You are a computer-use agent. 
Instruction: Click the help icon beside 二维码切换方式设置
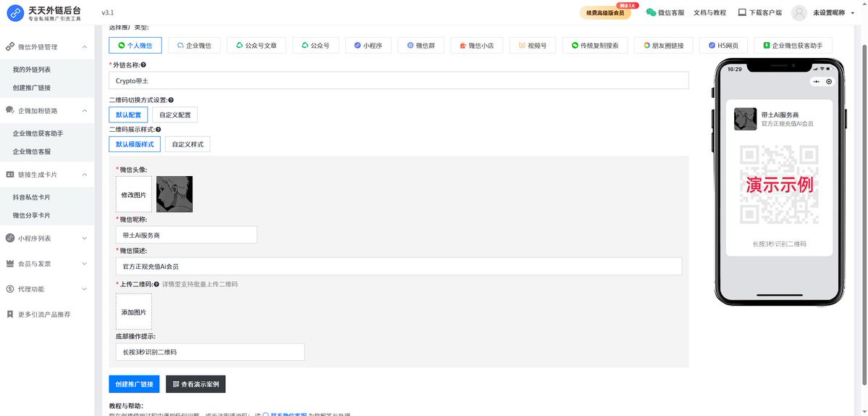click(x=171, y=100)
